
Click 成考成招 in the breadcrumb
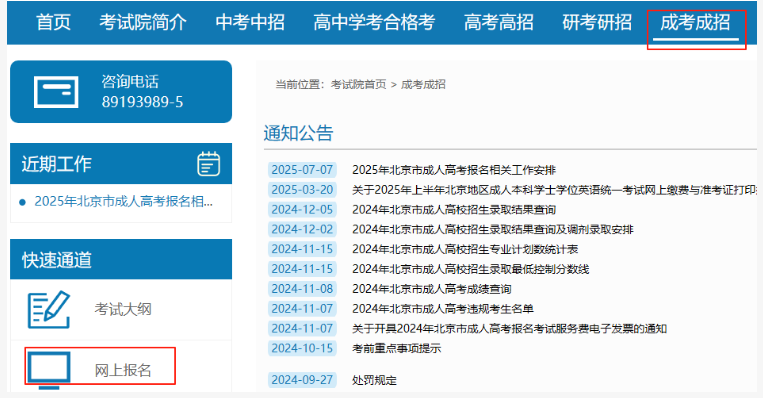click(423, 85)
